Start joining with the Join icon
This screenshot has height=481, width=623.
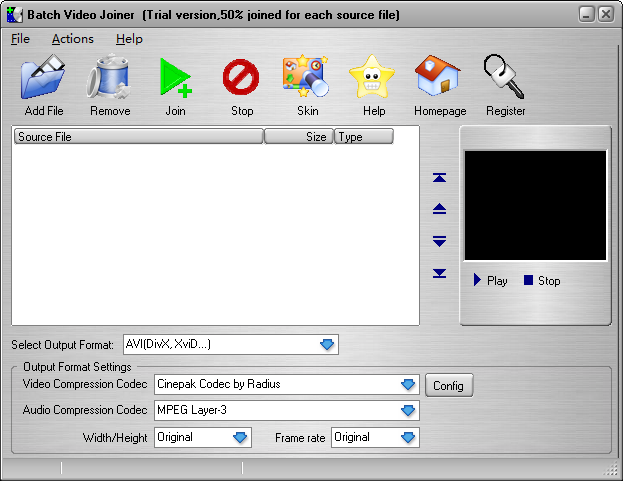[175, 78]
